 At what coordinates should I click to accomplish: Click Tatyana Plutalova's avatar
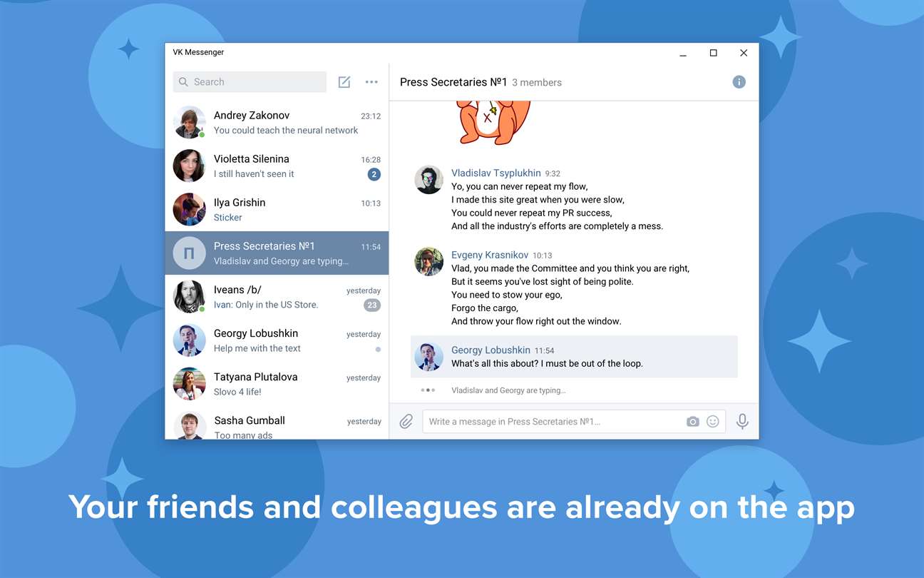[190, 384]
